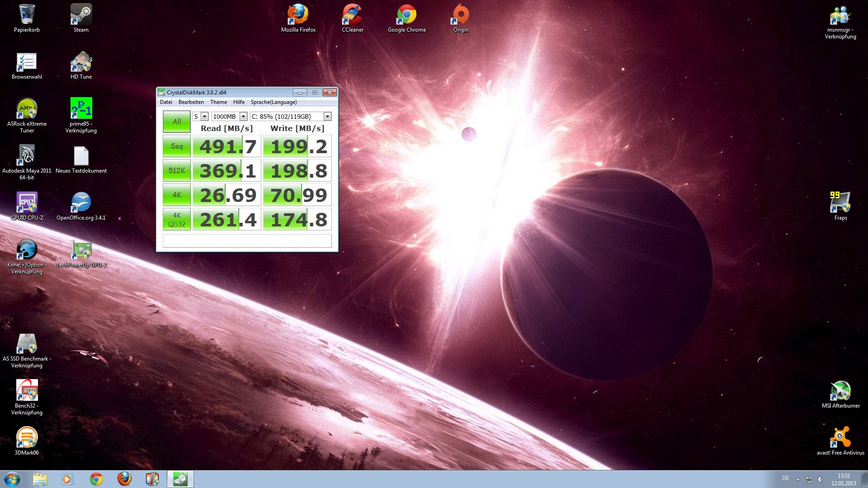Select the Neues Textdokument file
This screenshot has height=488, width=868.
click(x=81, y=160)
